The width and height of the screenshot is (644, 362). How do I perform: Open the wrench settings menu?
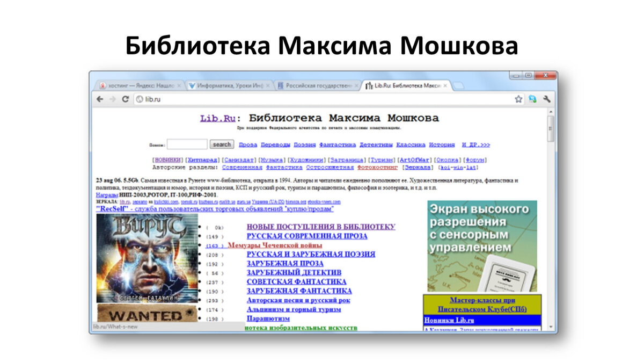point(547,99)
